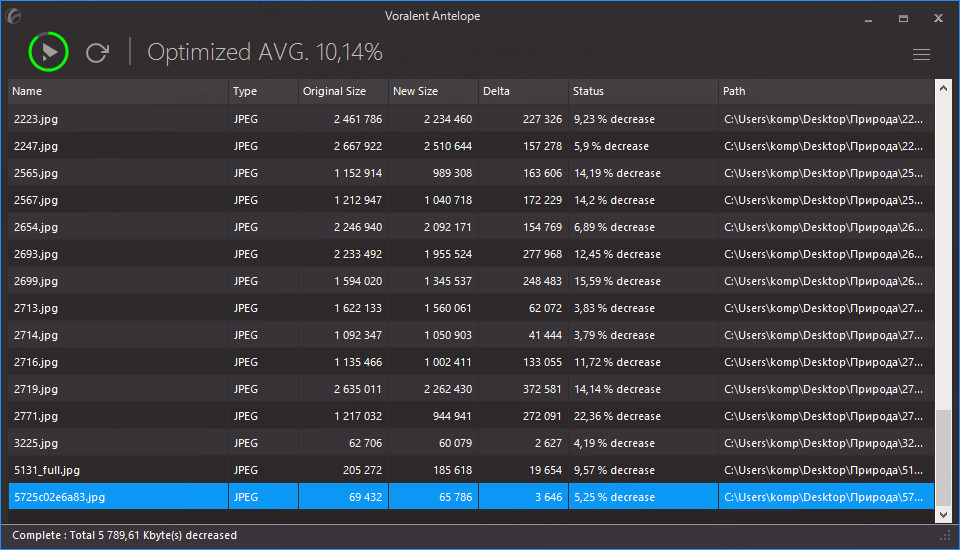Click new size value 60 079

point(456,443)
